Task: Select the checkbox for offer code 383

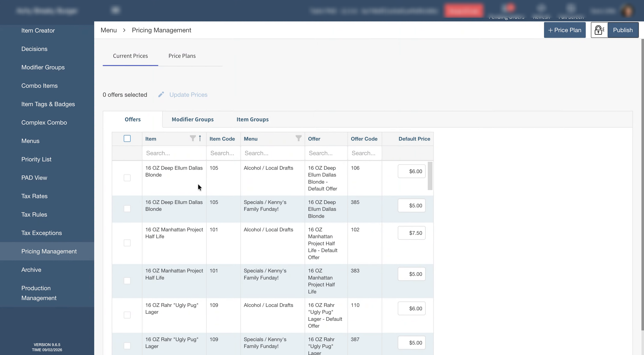Action: (x=127, y=281)
